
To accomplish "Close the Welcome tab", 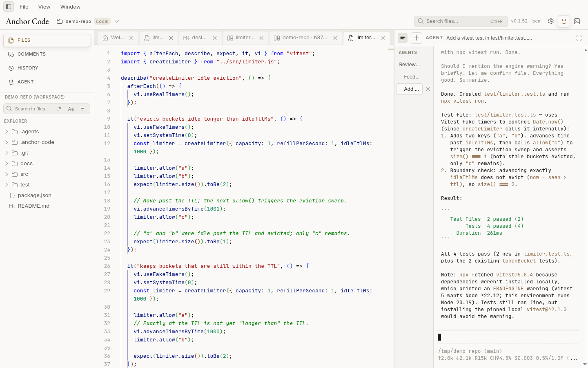I will point(131,38).
